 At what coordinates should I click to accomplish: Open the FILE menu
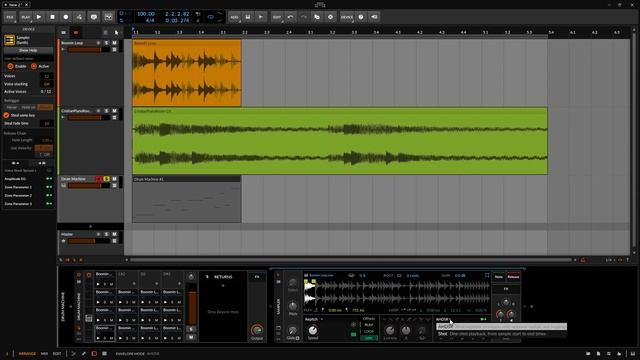click(10, 17)
